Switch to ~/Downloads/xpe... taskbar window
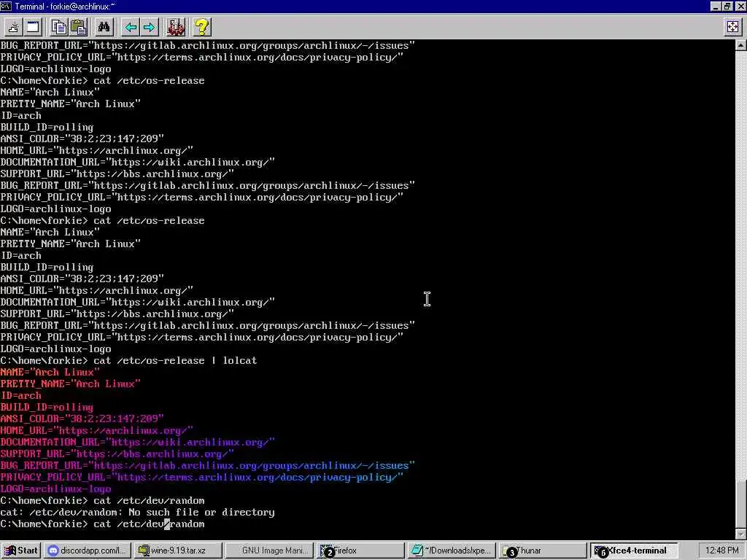This screenshot has height=560, width=747. click(x=452, y=551)
